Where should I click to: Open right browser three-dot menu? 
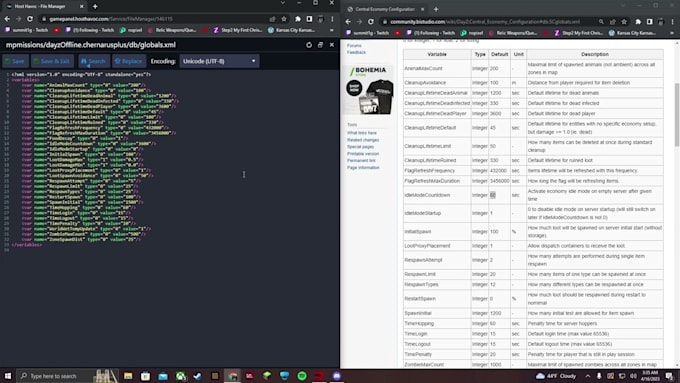673,22
